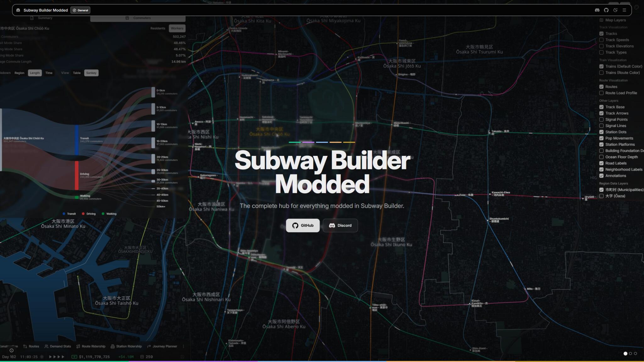Click the GitHub hero button
The width and height of the screenshot is (644, 362).
303,225
